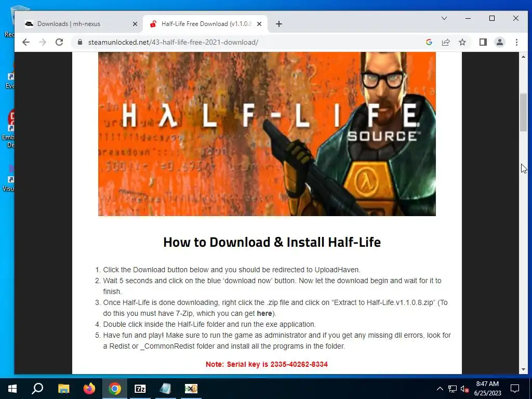This screenshot has height=399, width=532.
Task: Open Windows taskbar search
Action: coord(37,389)
